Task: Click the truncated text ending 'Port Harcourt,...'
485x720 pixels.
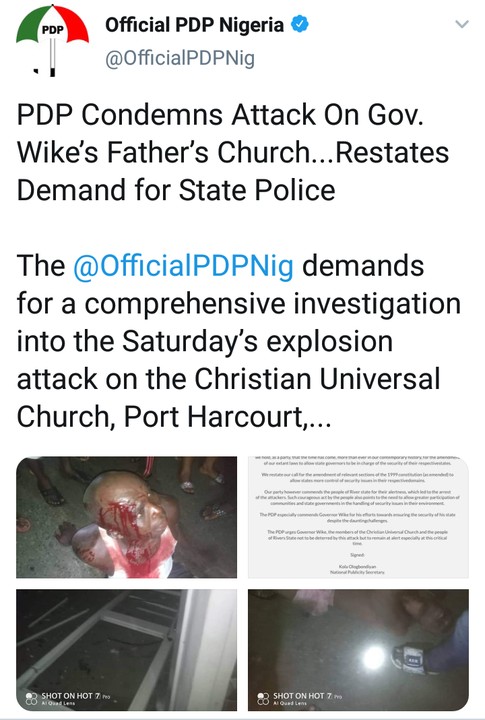Action: 174,416
